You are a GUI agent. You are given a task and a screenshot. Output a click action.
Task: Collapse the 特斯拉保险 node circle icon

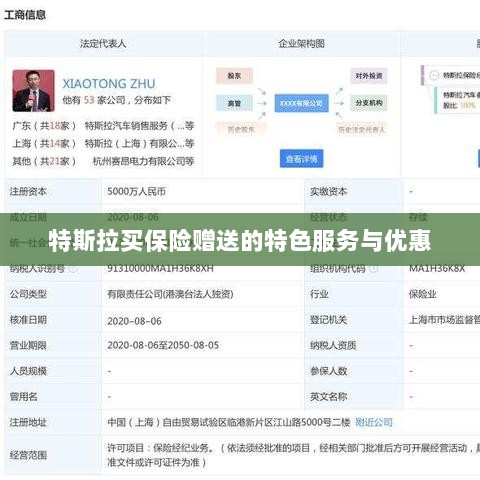[434, 75]
